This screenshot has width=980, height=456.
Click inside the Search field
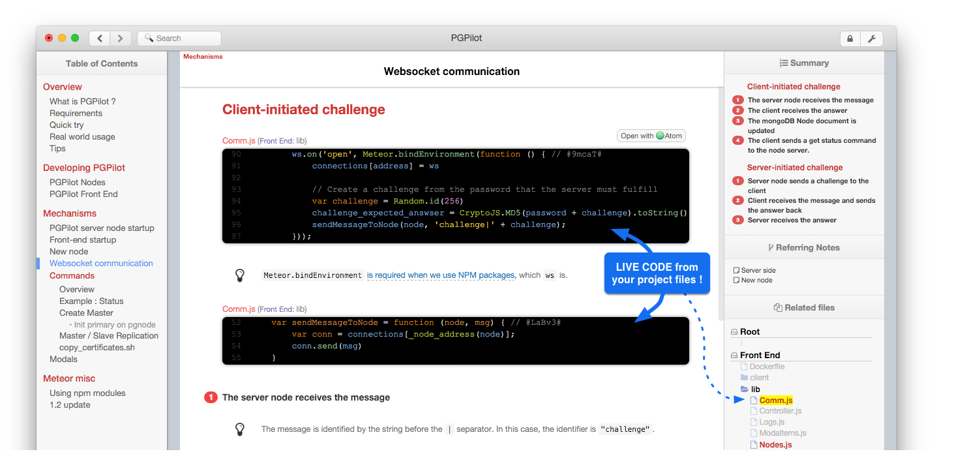pos(179,38)
